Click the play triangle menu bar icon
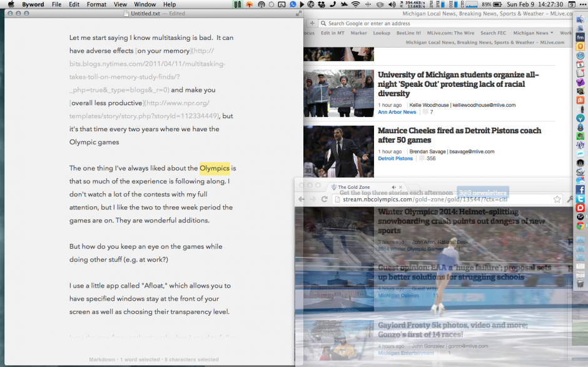Image resolution: width=588 pixels, height=367 pixels. (x=302, y=4)
